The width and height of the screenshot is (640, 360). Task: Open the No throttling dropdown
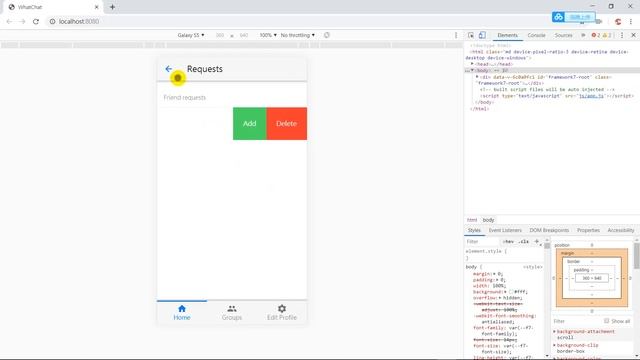click(x=298, y=35)
